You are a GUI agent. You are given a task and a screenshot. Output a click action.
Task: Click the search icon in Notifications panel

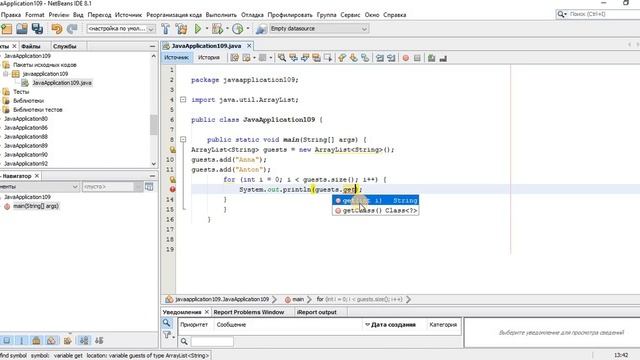167,323
